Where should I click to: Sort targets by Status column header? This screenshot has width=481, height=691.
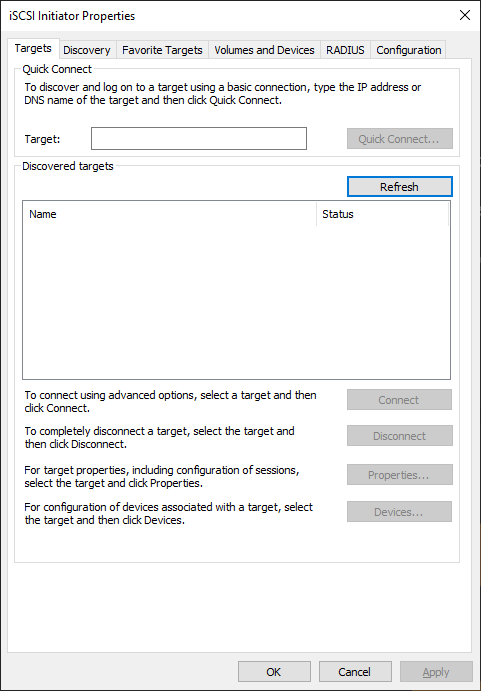click(x=383, y=214)
